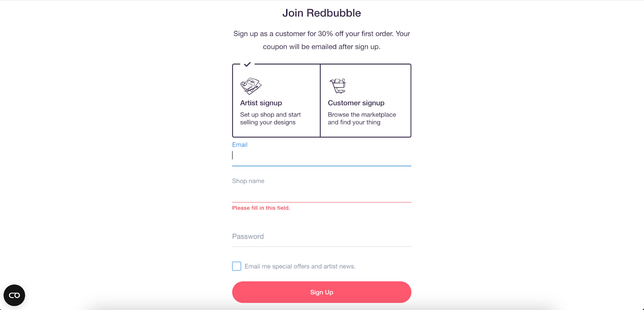Open the black CO widget at bottom left
Viewport: 644px width, 310px height.
pos(14,295)
